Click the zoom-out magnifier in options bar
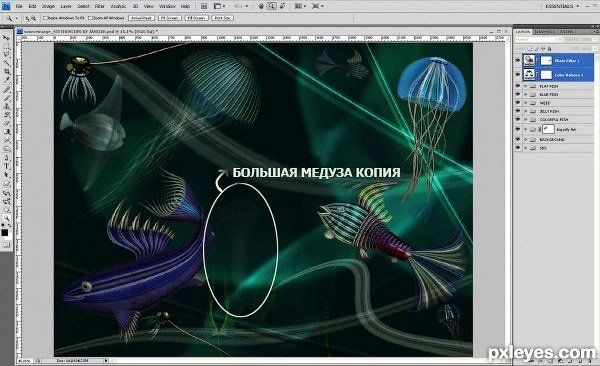 (x=34, y=18)
